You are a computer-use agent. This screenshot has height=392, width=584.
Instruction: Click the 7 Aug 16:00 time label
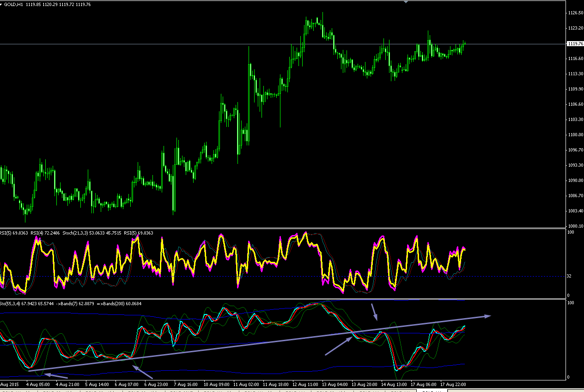click(x=186, y=384)
